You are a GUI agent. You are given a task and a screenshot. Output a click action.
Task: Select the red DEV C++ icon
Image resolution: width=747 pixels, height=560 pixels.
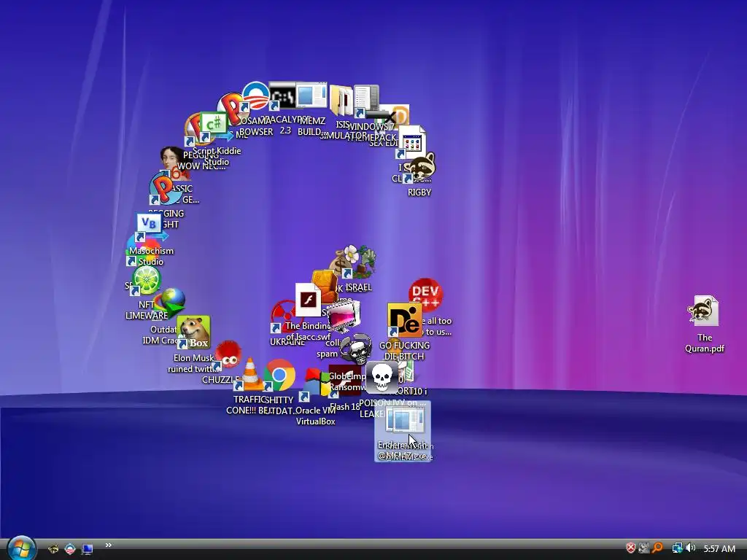point(425,293)
